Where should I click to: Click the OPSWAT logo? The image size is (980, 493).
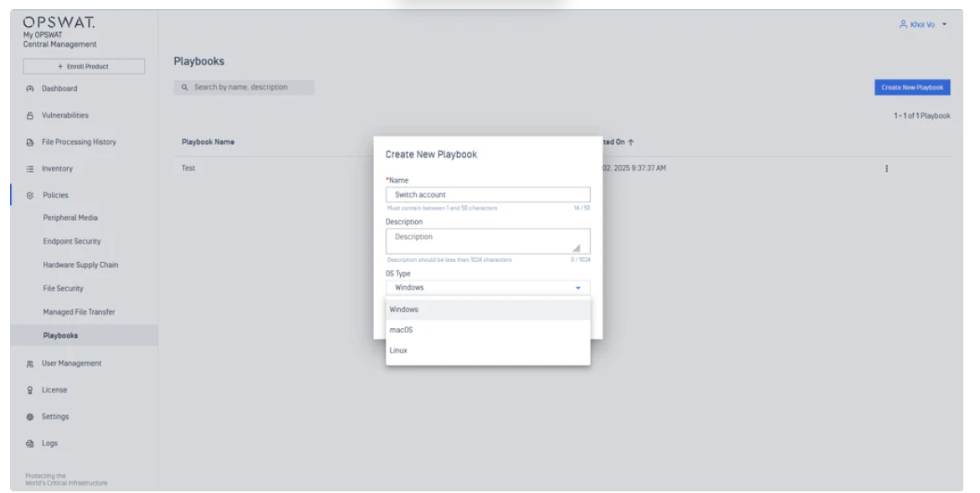click(59, 23)
